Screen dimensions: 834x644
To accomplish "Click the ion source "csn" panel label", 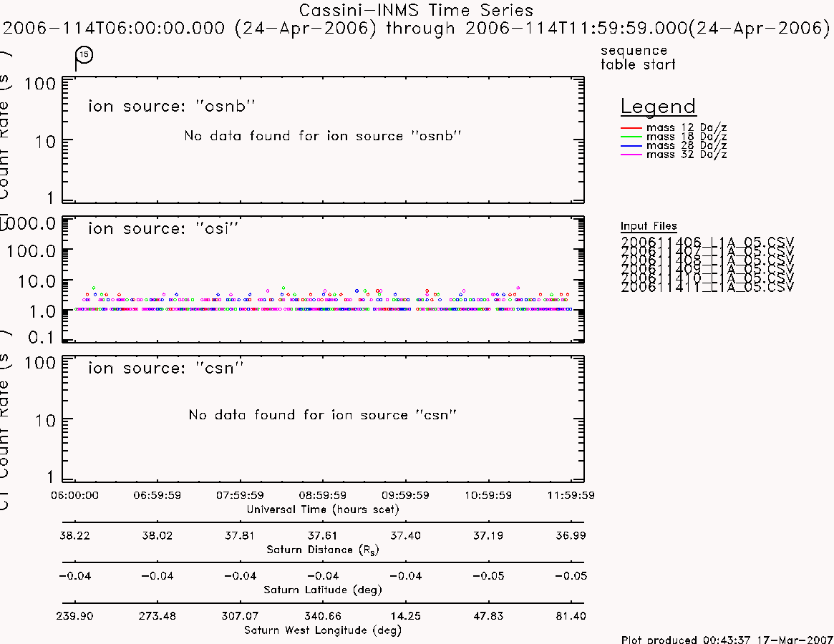I will pyautogui.click(x=165, y=368).
